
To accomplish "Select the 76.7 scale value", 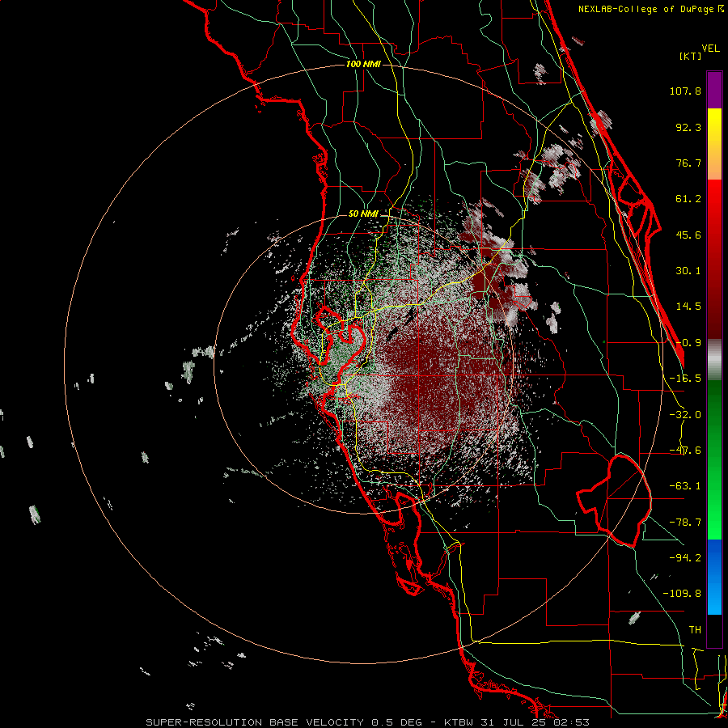I will point(688,163).
